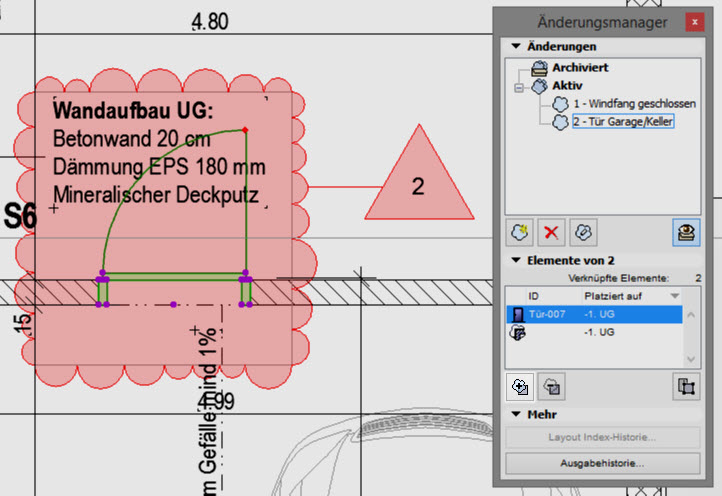Select the Tür-007 element row

[594, 314]
